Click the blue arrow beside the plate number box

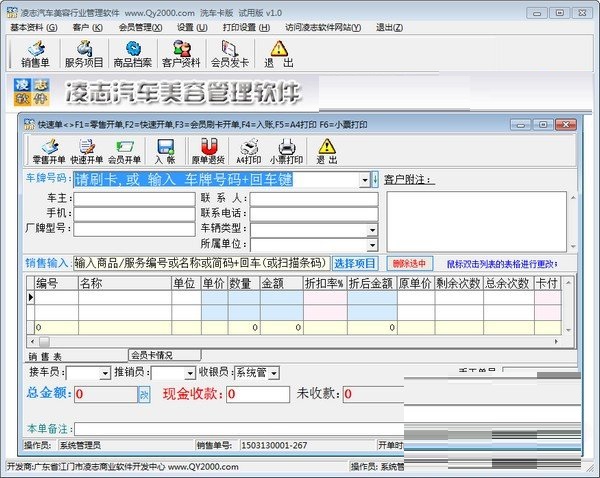(375, 179)
